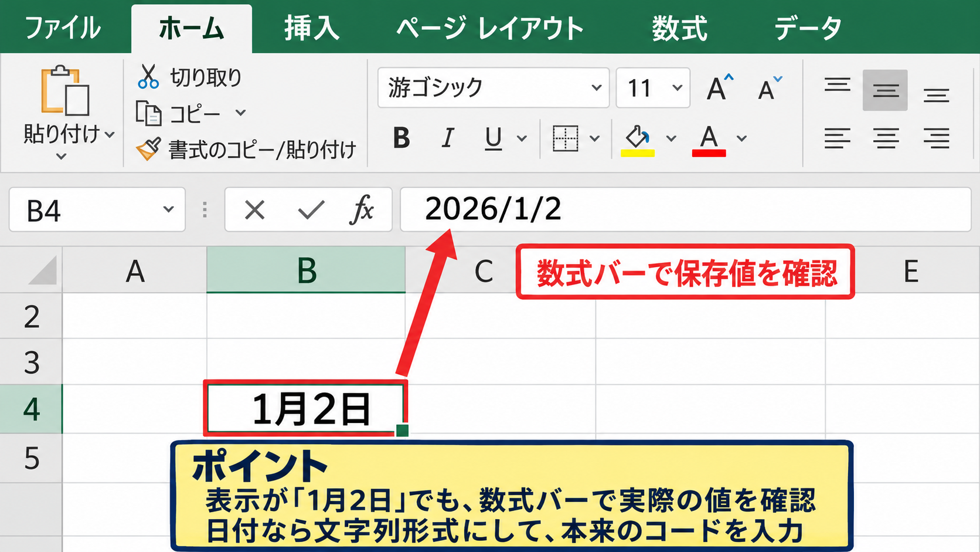This screenshot has width=980, height=552.
Task: Open the font name 游ゴシック dropdown
Action: tap(597, 88)
